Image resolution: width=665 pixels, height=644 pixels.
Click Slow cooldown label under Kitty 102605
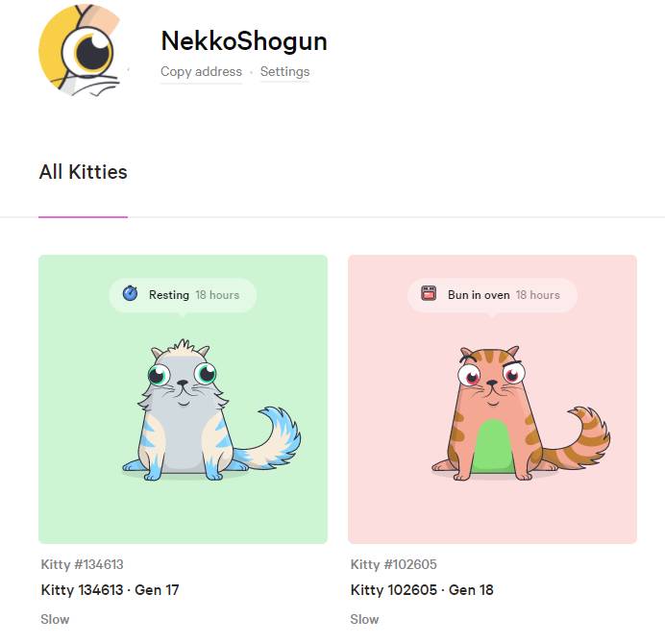click(365, 619)
